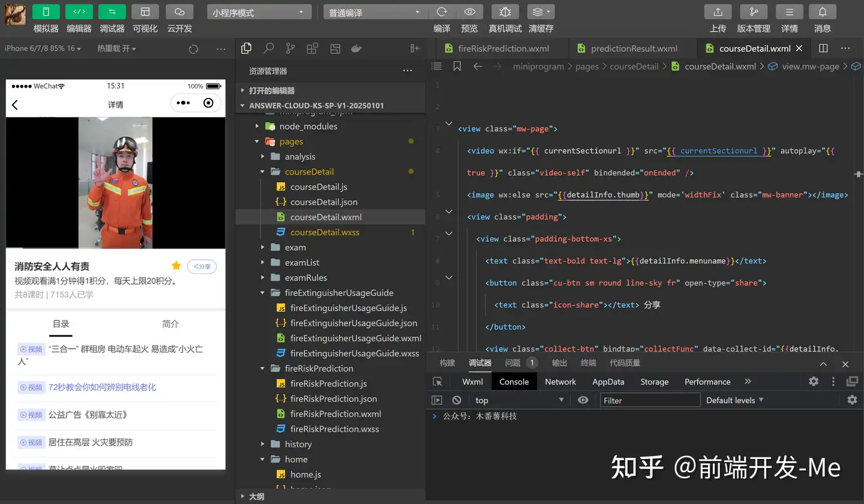
Task: Toggle the simulator (模拟器) panel button
Action: pos(46,12)
